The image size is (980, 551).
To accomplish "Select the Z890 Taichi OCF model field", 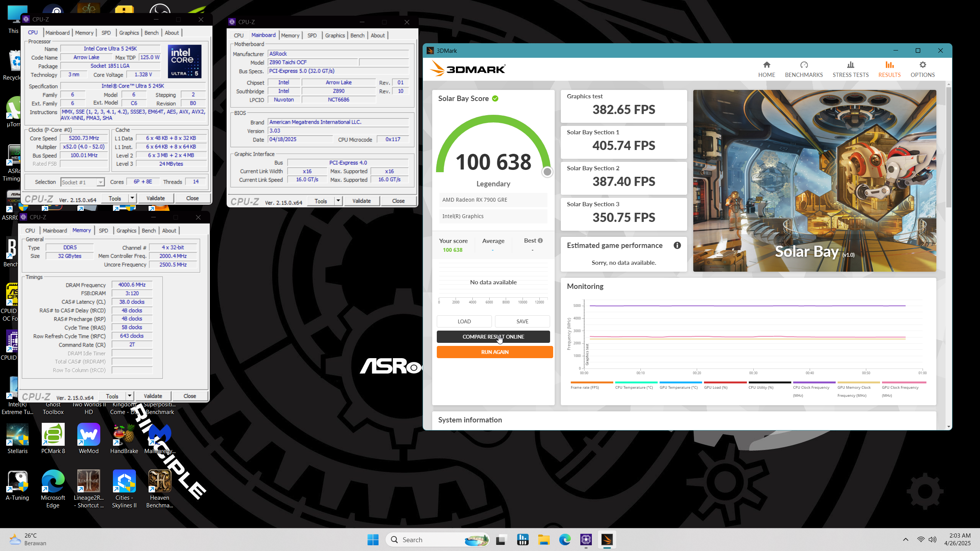I will click(x=313, y=62).
